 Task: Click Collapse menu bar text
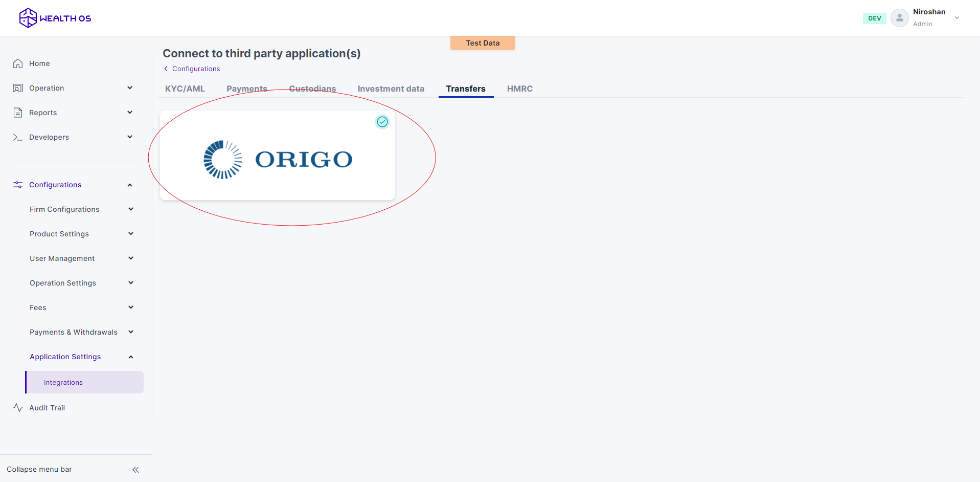coord(39,469)
